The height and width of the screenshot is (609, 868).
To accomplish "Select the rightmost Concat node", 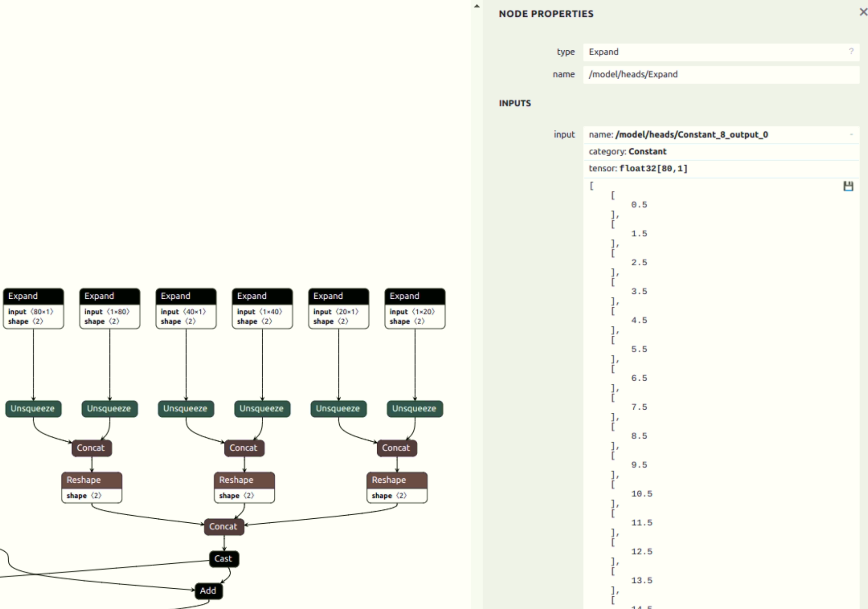I will (x=396, y=448).
